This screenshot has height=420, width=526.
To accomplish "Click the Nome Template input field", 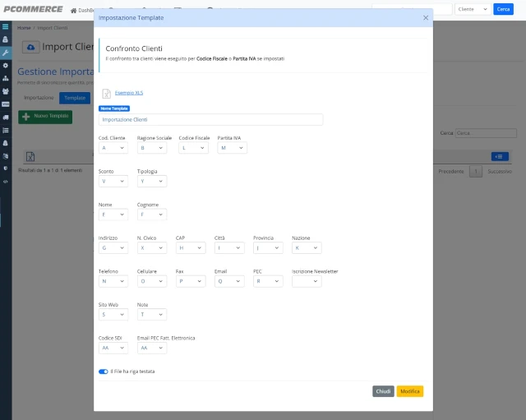I will pos(210,120).
